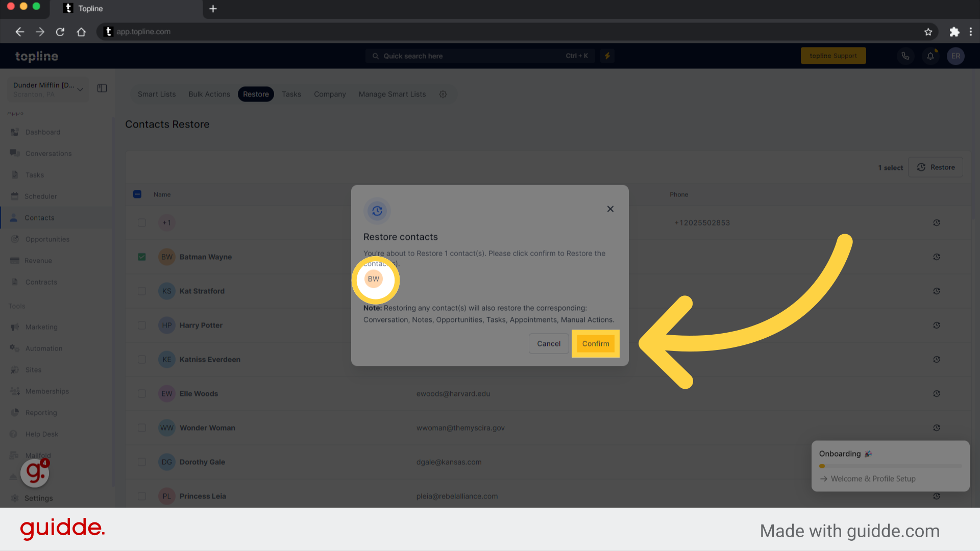Open Revenue in the sidebar
This screenshot has height=551, width=980.
click(38, 261)
